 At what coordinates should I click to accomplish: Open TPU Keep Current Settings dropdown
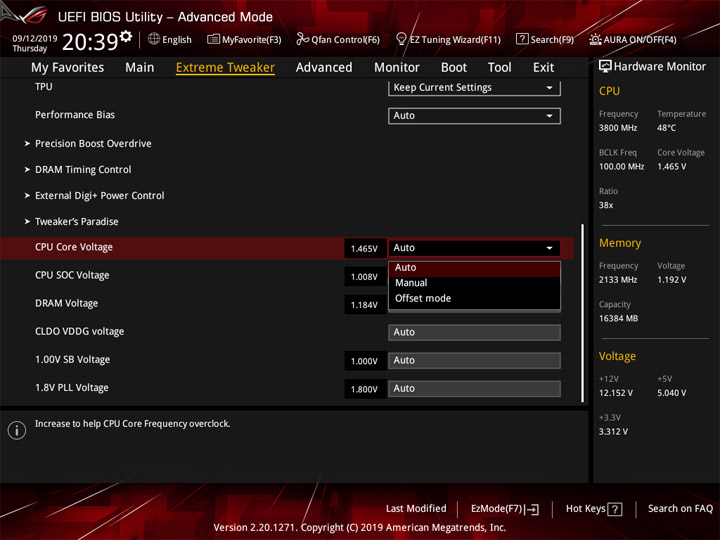coord(474,88)
